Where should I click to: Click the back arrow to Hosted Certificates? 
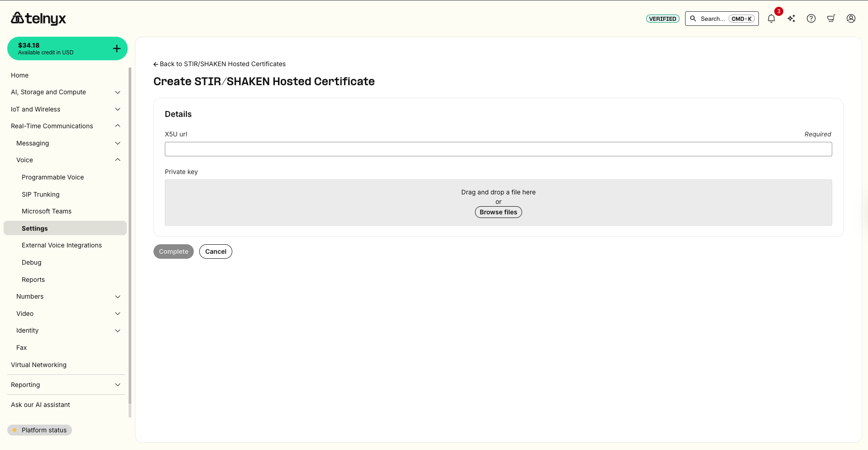(156, 64)
